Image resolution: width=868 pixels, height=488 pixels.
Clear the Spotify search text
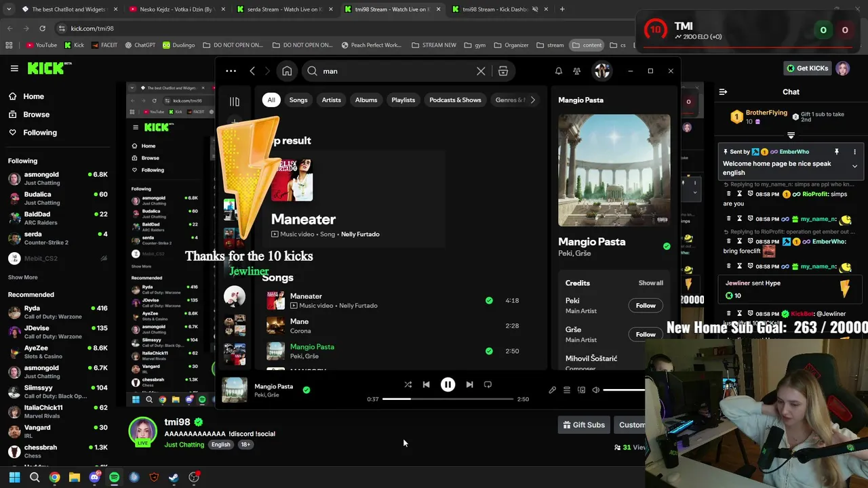pyautogui.click(x=481, y=70)
